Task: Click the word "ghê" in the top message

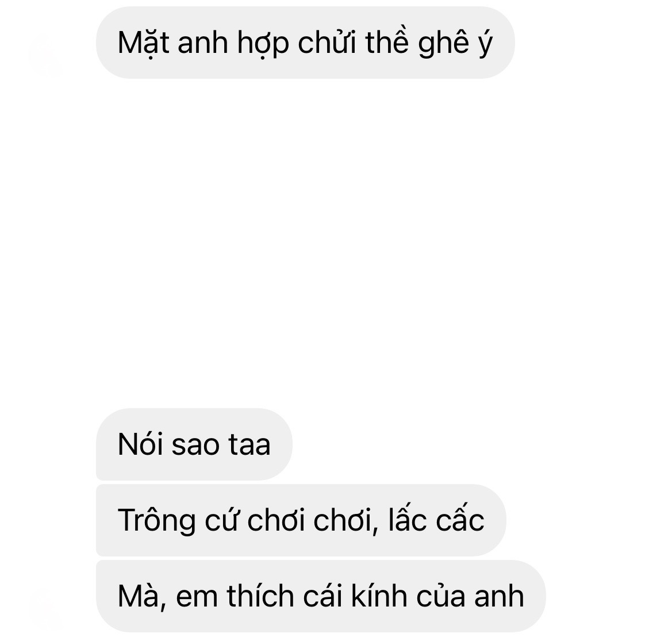Action: coord(444,44)
